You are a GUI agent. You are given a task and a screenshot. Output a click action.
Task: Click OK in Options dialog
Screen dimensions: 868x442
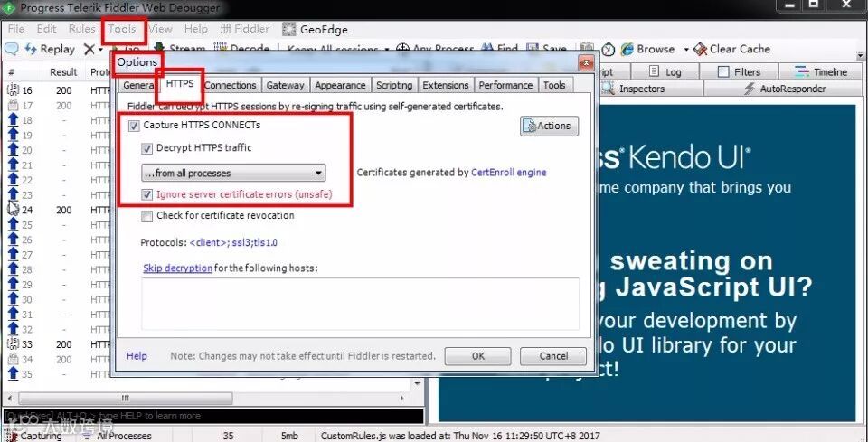pyautogui.click(x=478, y=356)
